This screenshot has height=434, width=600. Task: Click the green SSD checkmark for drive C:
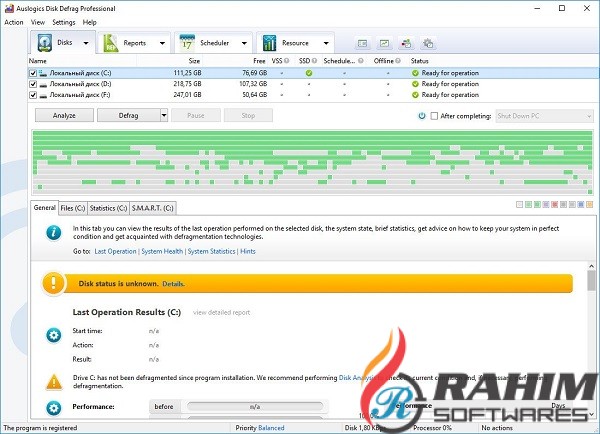click(x=309, y=73)
